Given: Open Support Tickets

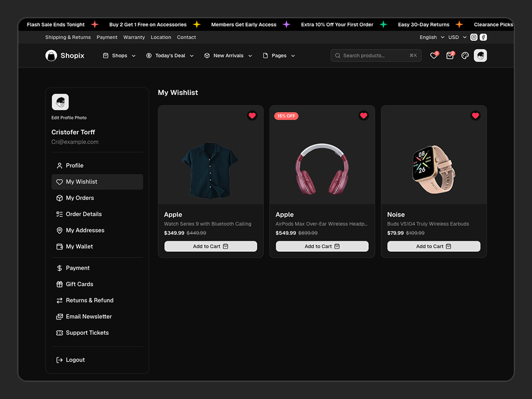Looking at the screenshot, I should 97,333.
